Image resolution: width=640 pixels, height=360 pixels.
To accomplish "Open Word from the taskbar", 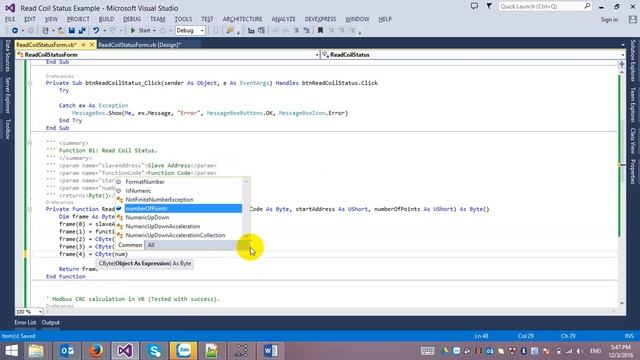I will click(270, 351).
